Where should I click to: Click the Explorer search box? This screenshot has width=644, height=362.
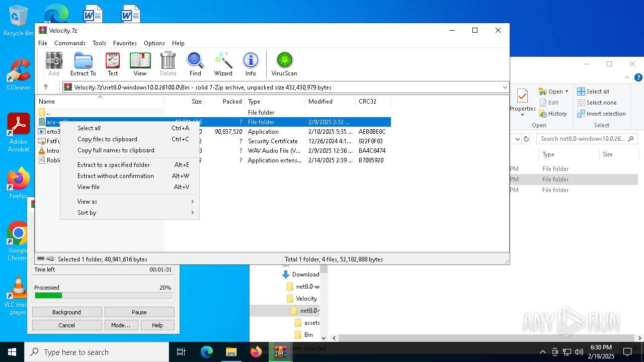click(587, 139)
